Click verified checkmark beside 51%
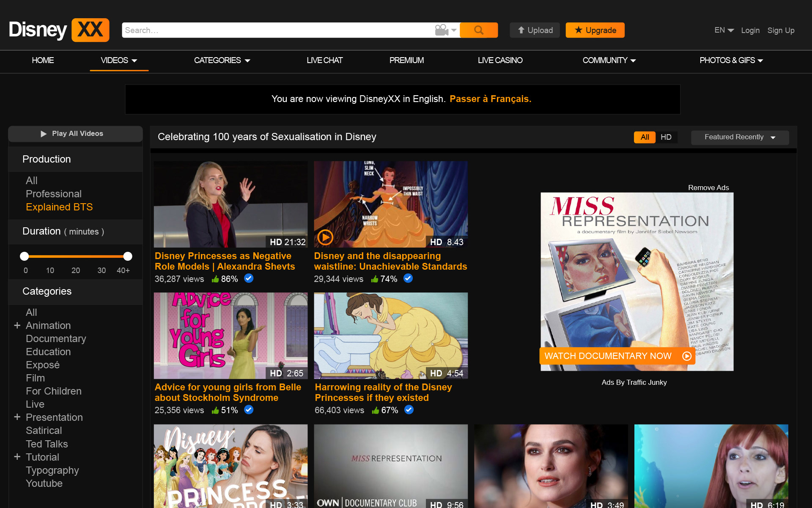 click(x=249, y=409)
